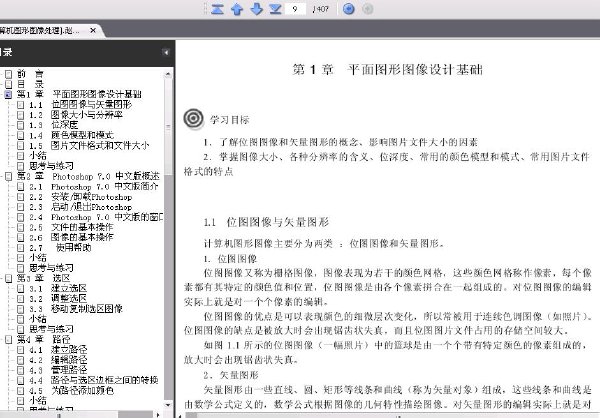Click the 学习目标 target icon
Viewport: 600px width, 418px height.
pyautogui.click(x=194, y=119)
